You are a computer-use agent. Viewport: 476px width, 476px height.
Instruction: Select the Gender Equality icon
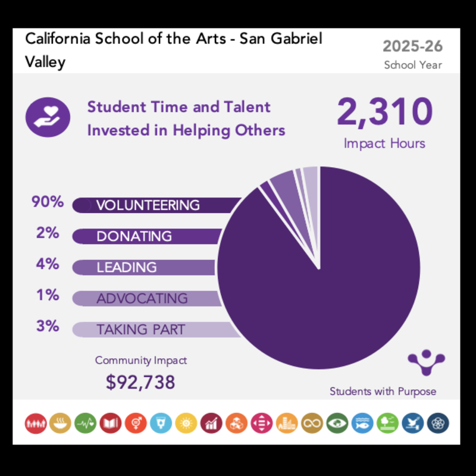point(136,423)
